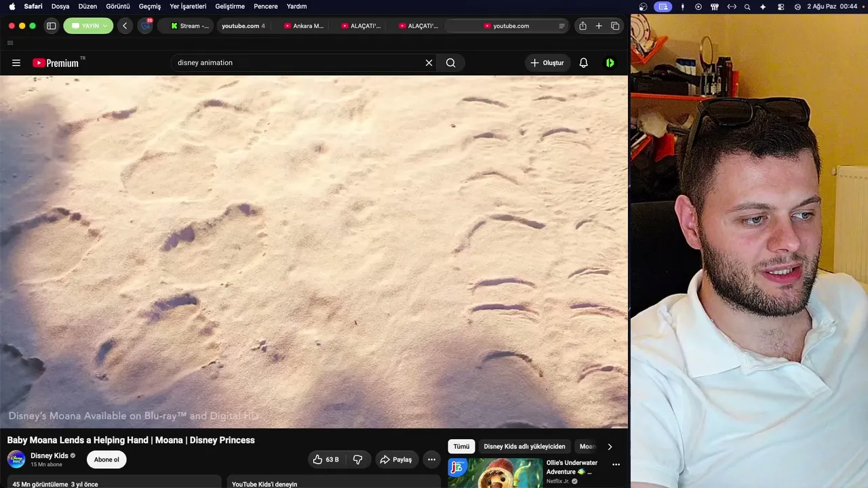Clear the search box with the X
The image size is (868, 488).
coord(429,63)
